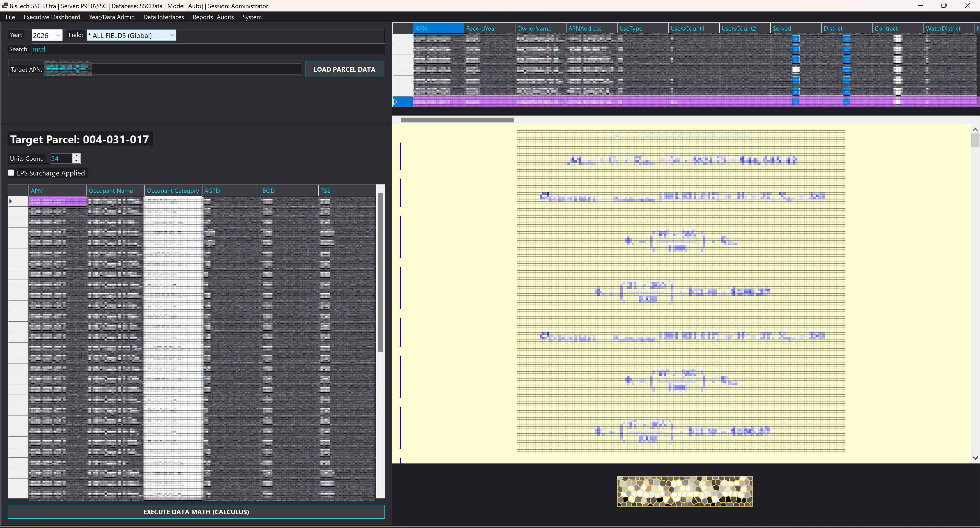Sort occupants grid by APN column header

click(57, 191)
